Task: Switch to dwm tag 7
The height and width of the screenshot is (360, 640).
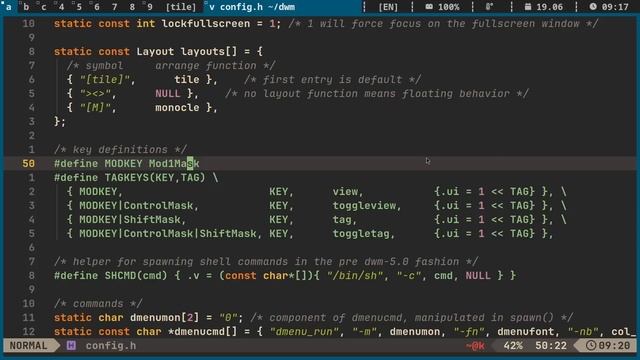Action: (114, 7)
